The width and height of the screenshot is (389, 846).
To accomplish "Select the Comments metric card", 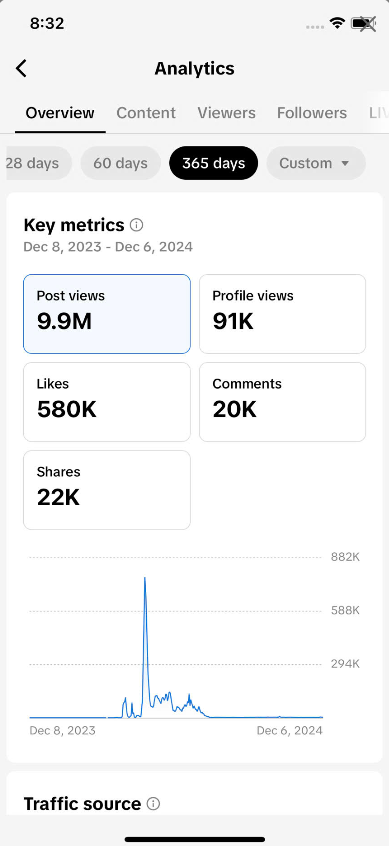I will (283, 402).
